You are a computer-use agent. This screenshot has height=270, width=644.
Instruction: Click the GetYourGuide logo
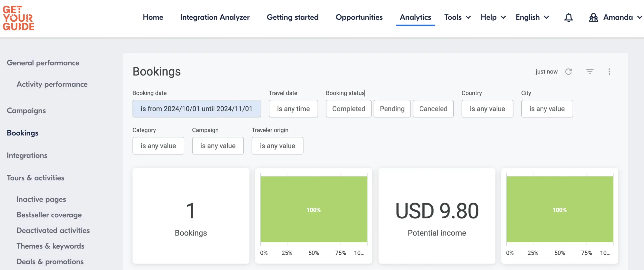point(18,18)
